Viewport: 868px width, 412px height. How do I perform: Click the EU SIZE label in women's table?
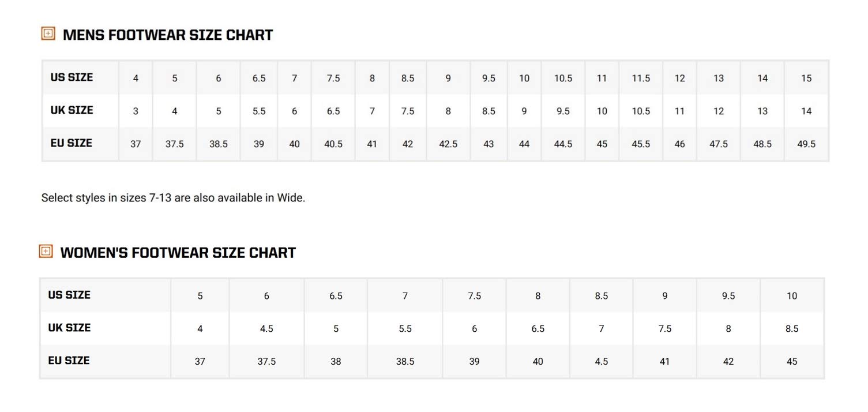pyautogui.click(x=69, y=361)
